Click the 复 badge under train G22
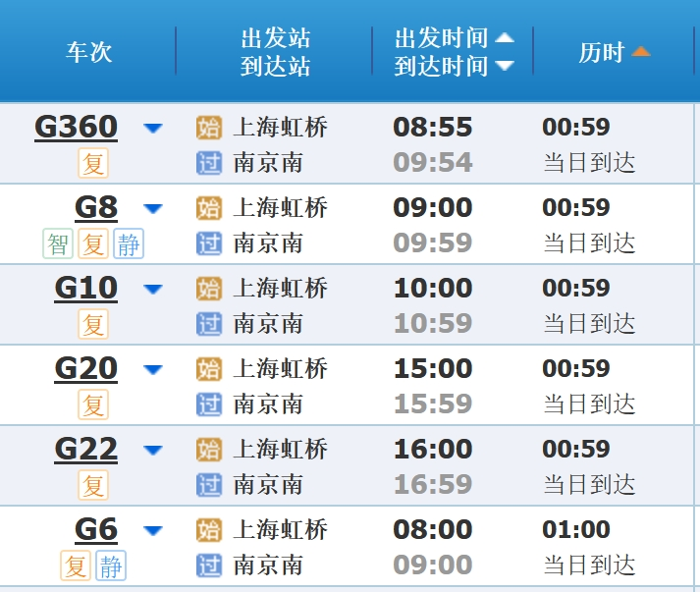700x592 pixels. click(93, 485)
